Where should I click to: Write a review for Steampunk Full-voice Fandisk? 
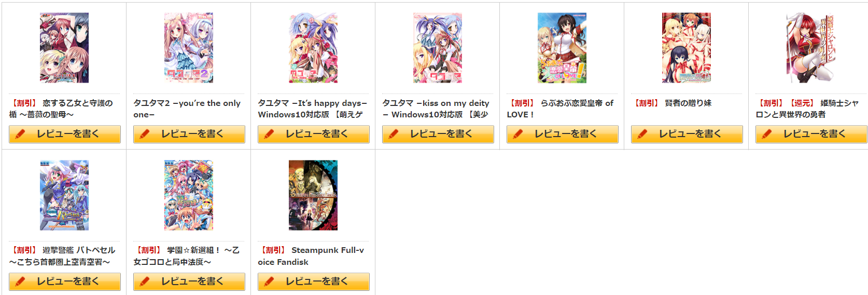[x=314, y=281]
